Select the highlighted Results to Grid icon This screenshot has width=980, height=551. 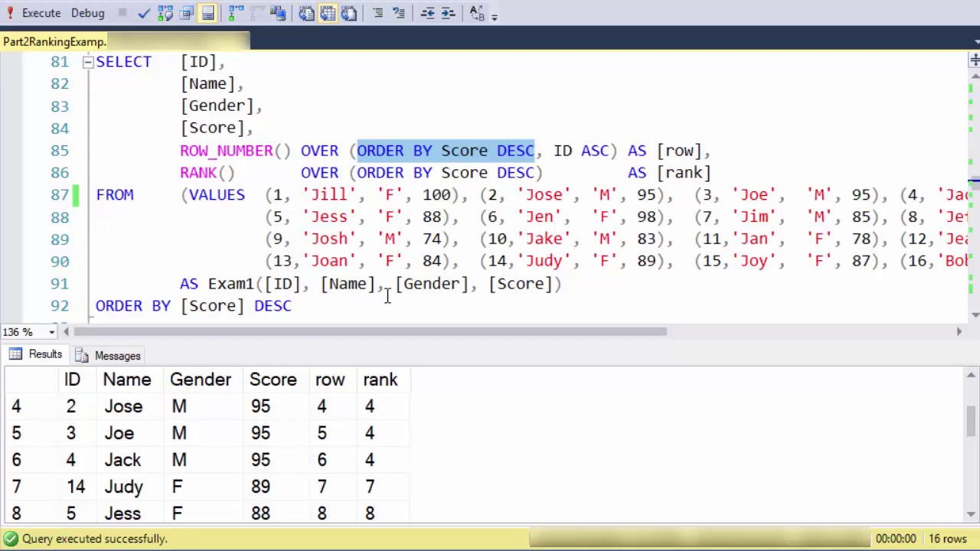328,13
